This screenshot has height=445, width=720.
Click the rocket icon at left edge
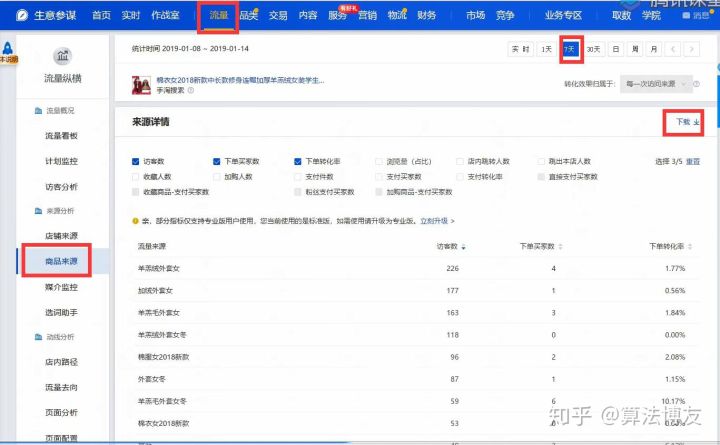click(8, 47)
